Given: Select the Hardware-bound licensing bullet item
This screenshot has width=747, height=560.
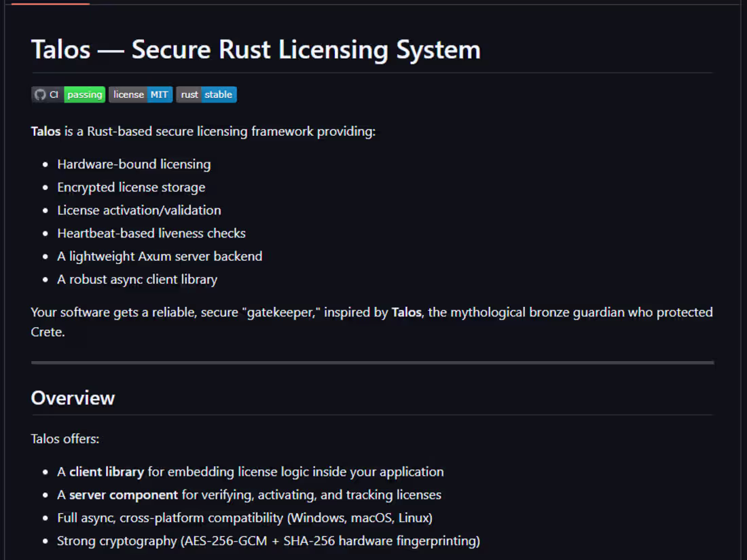Looking at the screenshot, I should point(134,164).
